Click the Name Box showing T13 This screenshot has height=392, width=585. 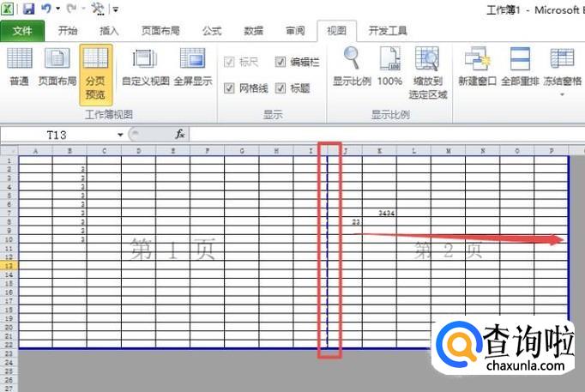click(x=57, y=135)
